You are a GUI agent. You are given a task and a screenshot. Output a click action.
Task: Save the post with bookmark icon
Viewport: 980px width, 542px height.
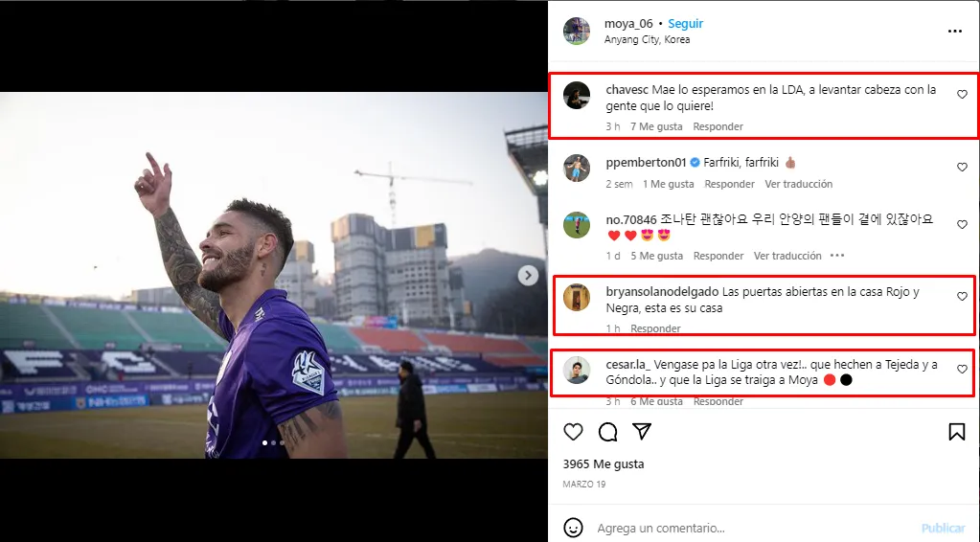tap(956, 432)
